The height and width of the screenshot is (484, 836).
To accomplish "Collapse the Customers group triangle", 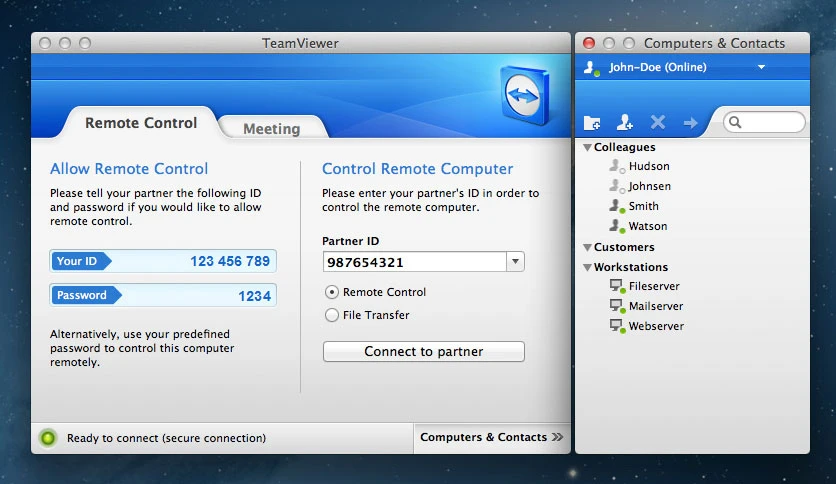I will pos(588,247).
